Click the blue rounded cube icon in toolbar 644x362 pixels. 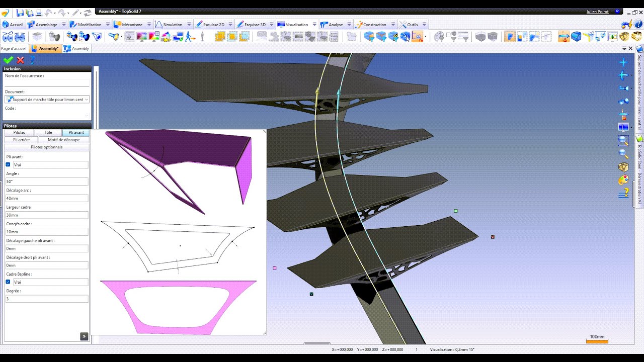[x=576, y=37]
